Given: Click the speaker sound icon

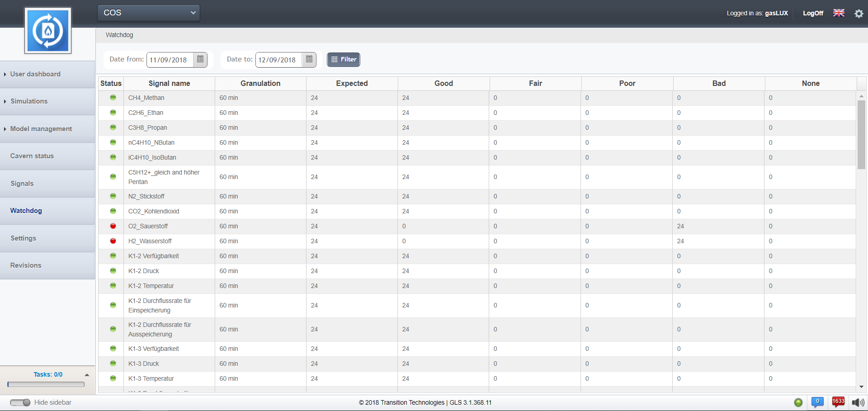Looking at the screenshot, I should click(x=858, y=402).
